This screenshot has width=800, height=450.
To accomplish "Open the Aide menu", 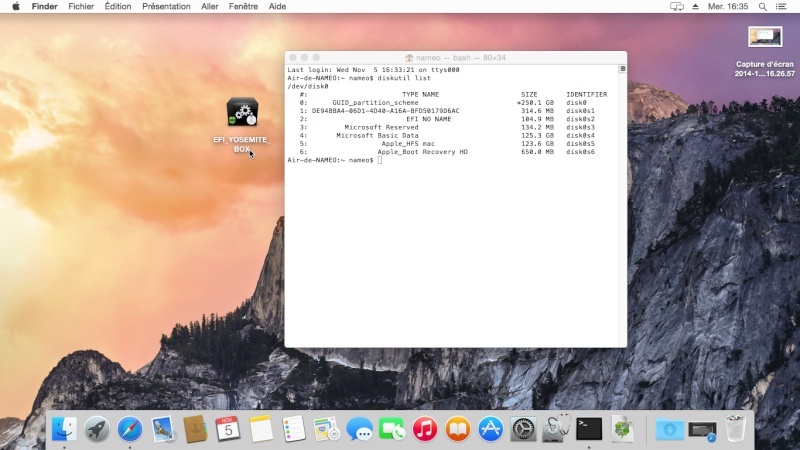I will (x=277, y=7).
